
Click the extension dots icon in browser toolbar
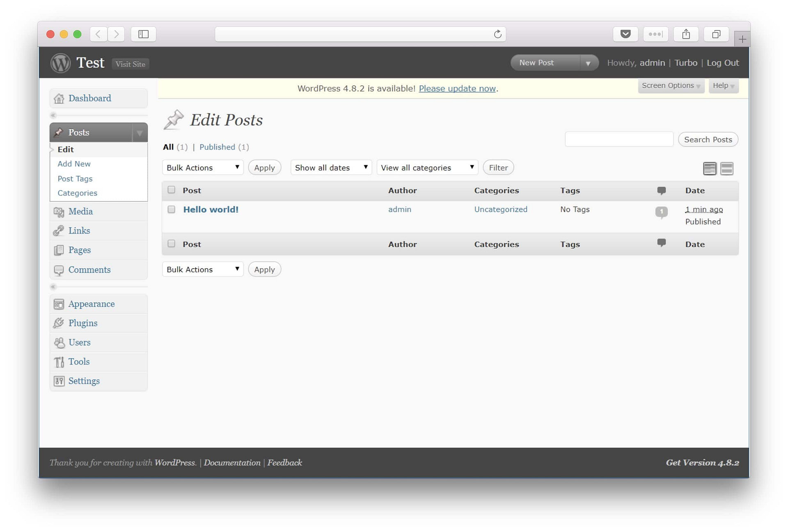[x=655, y=34]
